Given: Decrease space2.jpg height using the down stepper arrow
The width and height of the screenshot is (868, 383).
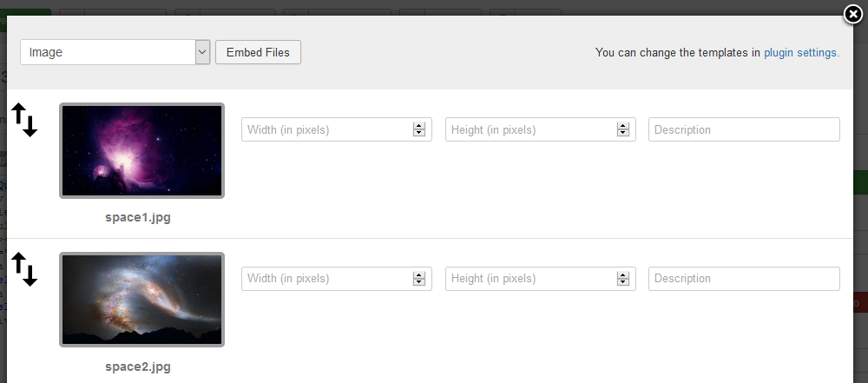Looking at the screenshot, I should coord(623,283).
